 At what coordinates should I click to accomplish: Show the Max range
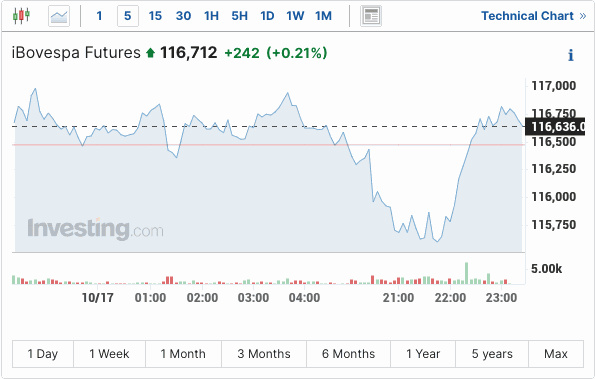pyautogui.click(x=556, y=354)
